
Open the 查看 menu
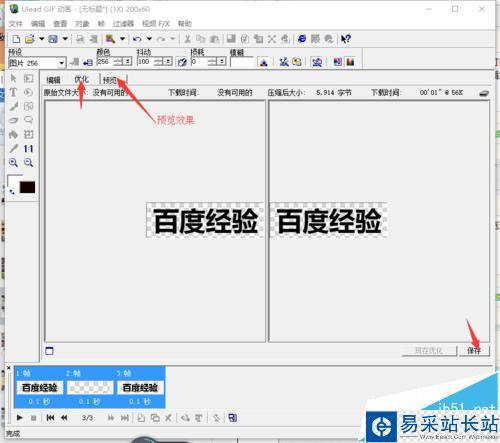(x=60, y=24)
